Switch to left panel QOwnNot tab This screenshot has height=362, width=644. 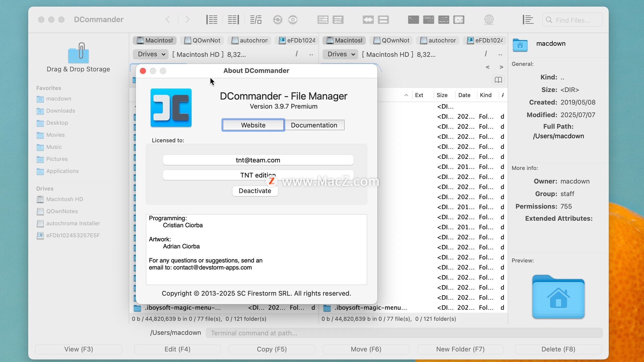pyautogui.click(x=202, y=40)
